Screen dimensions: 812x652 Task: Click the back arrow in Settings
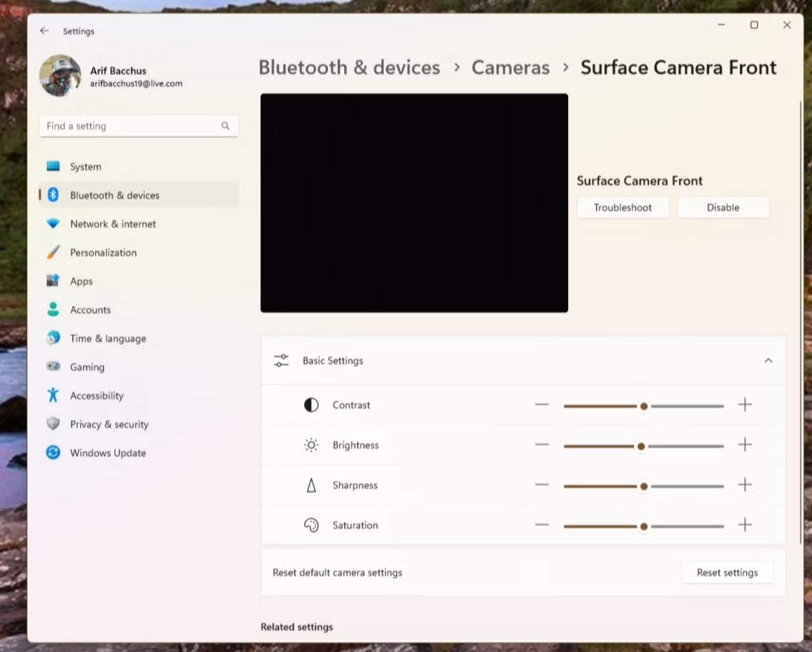click(x=44, y=31)
